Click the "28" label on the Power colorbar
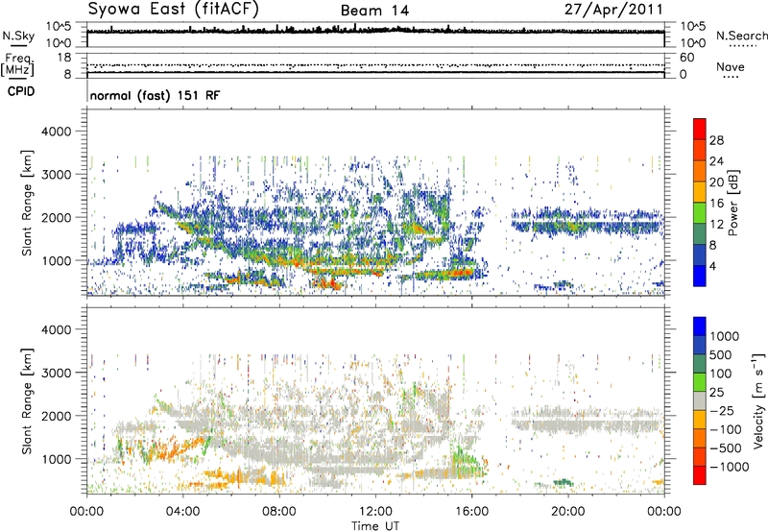The height and width of the screenshot is (532, 768). click(x=716, y=140)
